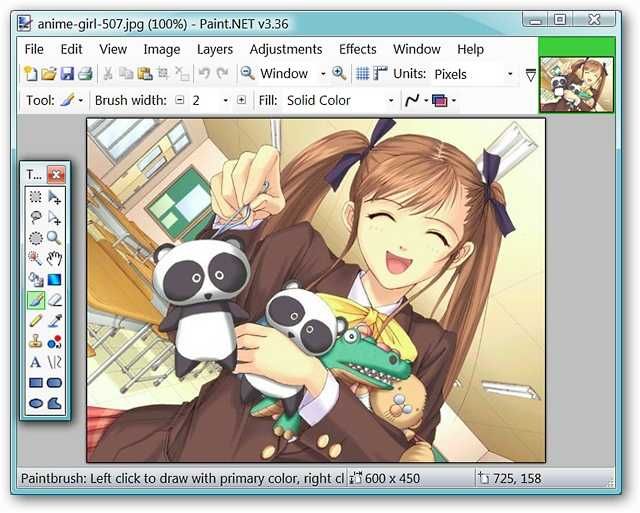Click the anime-girl-507 image thumbnail
This screenshot has height=513, width=640.
tap(576, 84)
